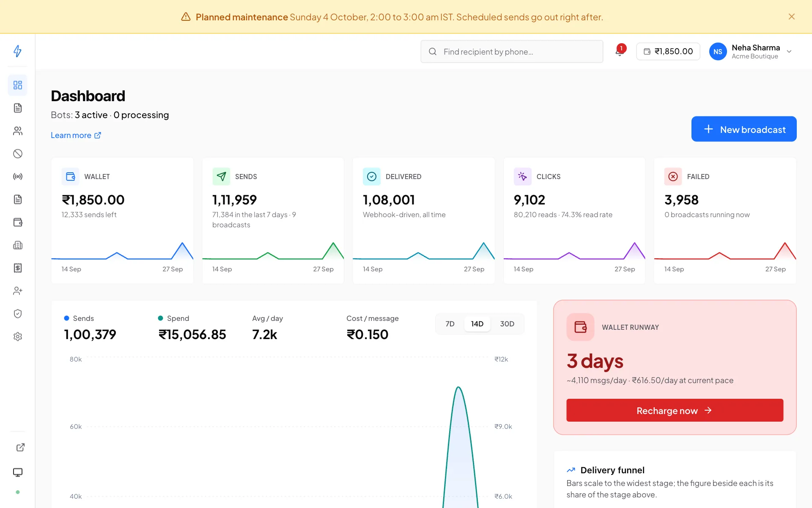Image resolution: width=812 pixels, height=508 pixels.
Task: Open the document icon just below dashboard icon
Action: tap(18, 108)
